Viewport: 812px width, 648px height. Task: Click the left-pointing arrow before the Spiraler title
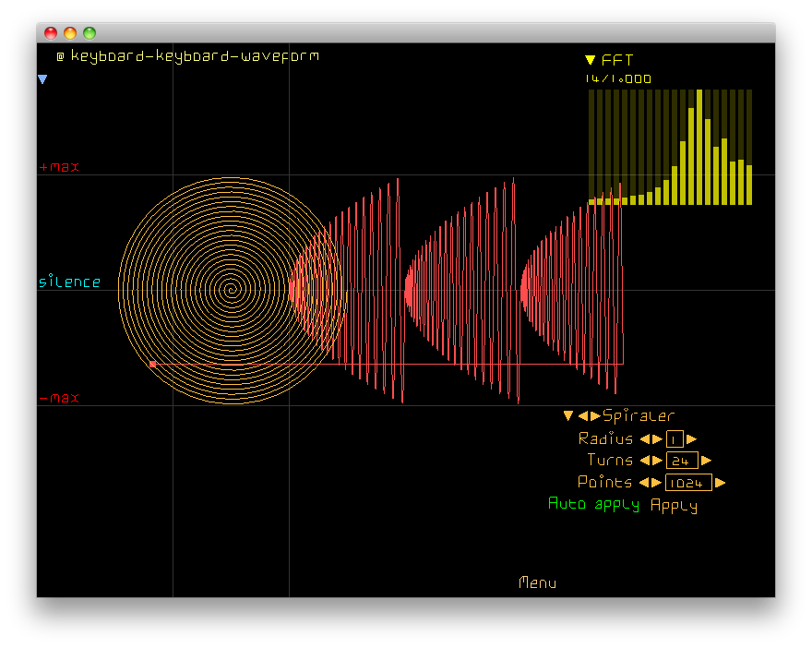[583, 416]
